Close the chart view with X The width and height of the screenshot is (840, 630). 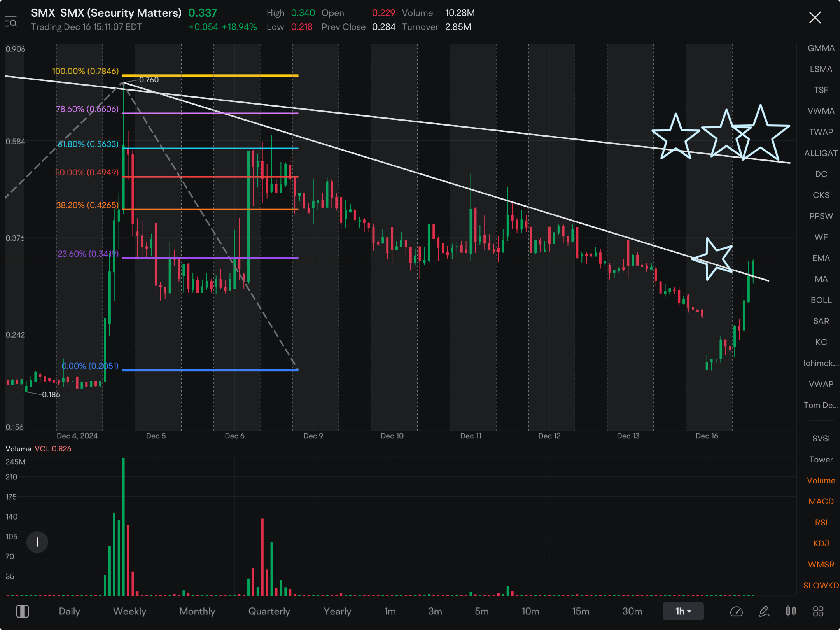tap(815, 17)
